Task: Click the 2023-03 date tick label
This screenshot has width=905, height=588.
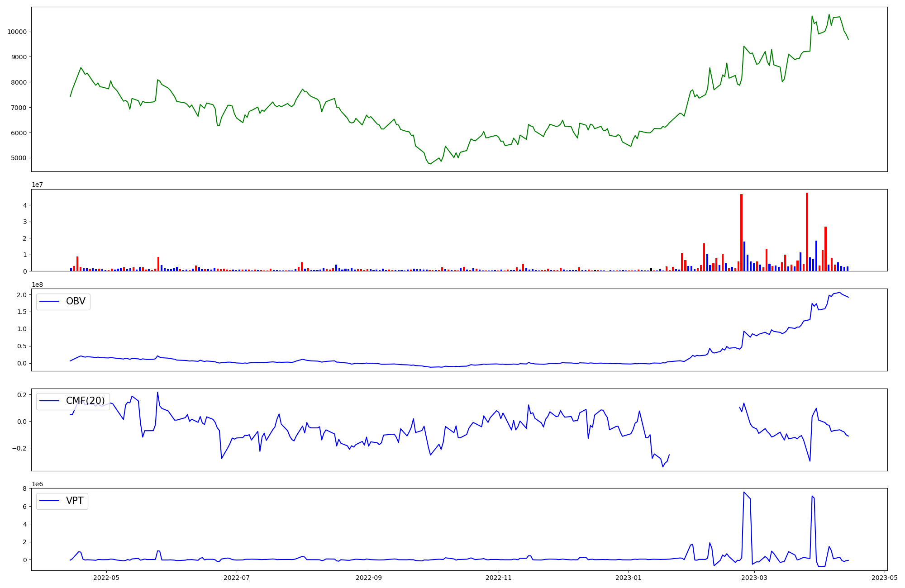Action: tap(755, 578)
